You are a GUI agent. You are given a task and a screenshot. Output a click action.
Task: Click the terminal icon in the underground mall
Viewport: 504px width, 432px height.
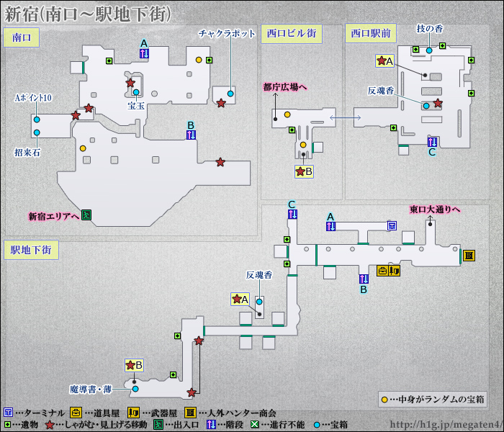point(392,226)
